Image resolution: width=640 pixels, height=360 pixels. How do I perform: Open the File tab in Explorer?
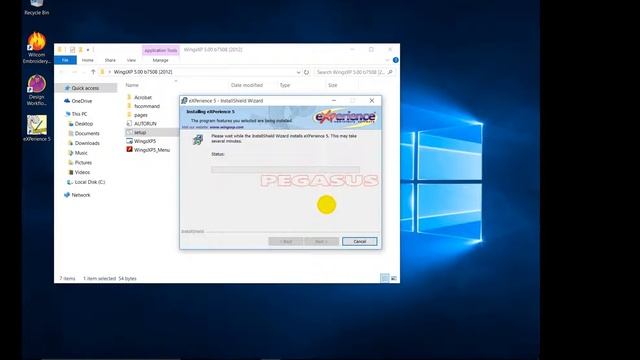pos(65,60)
